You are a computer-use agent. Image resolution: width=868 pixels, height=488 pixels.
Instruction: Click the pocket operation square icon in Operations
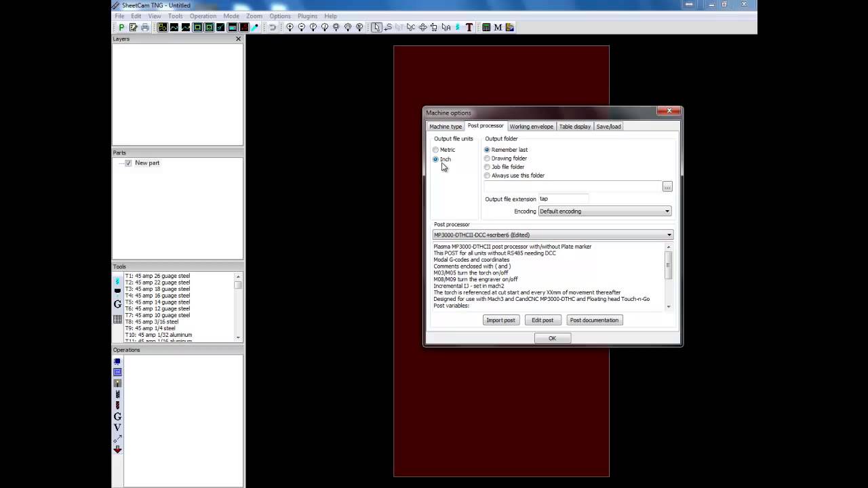point(117,372)
